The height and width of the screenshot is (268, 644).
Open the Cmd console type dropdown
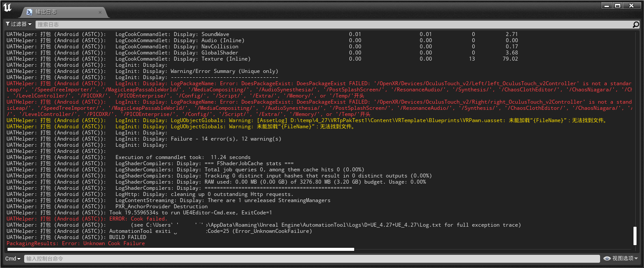(12, 258)
